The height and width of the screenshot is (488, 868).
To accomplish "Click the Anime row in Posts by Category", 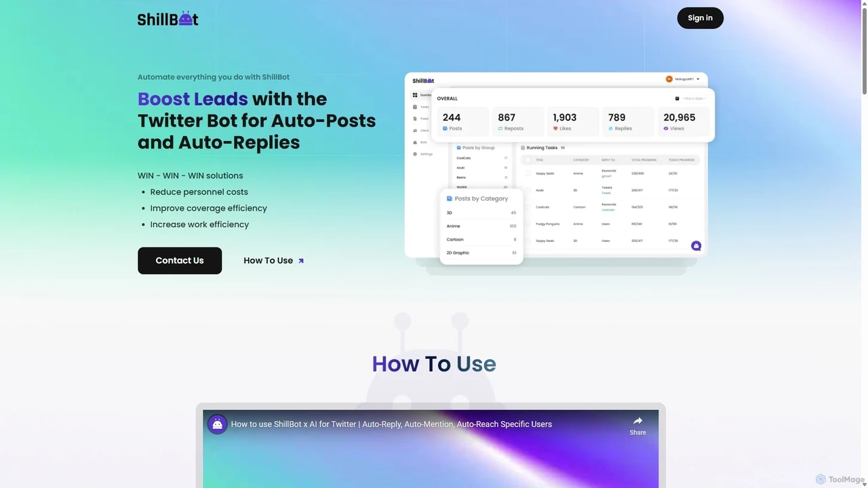I will click(481, 226).
